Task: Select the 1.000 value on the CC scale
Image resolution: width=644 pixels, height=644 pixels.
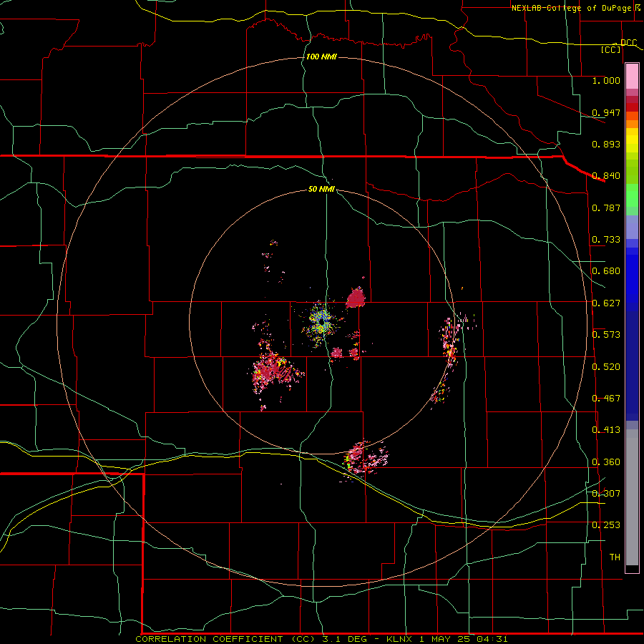Action: [606, 80]
